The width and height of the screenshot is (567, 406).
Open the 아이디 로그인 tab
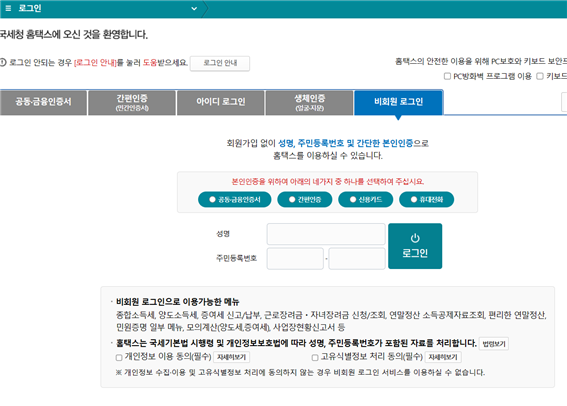click(221, 102)
